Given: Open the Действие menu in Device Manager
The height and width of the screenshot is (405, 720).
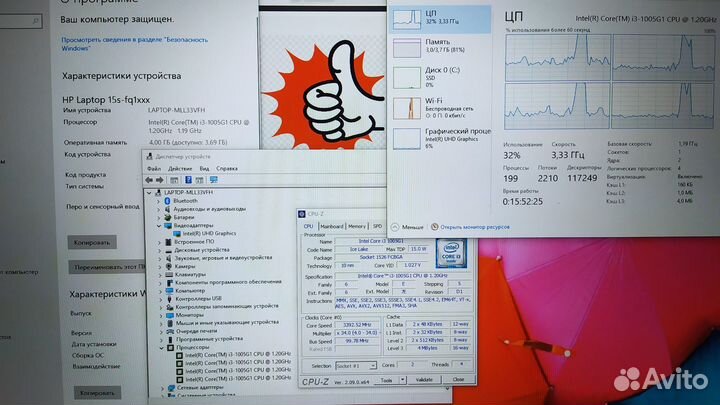Looking at the screenshot, I should click(x=180, y=169).
